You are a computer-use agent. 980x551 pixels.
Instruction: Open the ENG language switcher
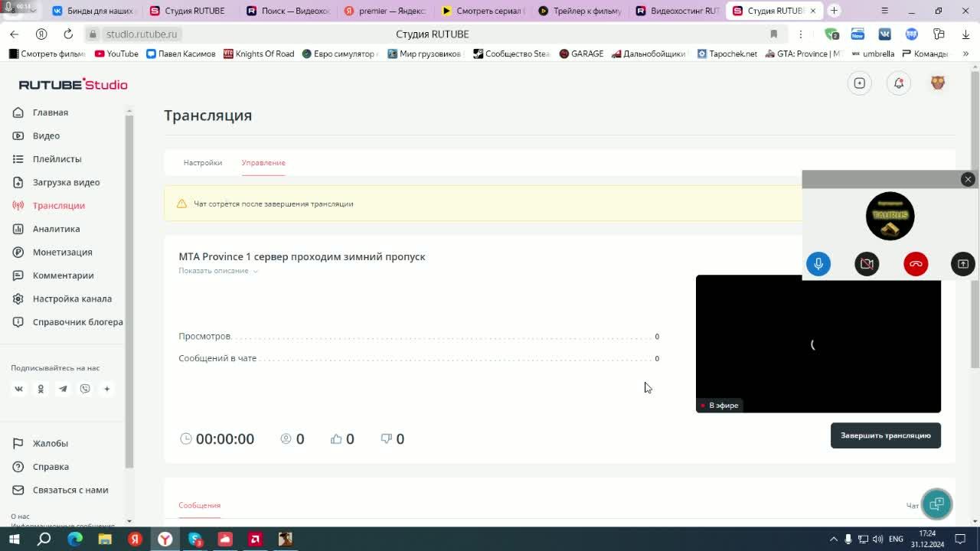pos(896,539)
